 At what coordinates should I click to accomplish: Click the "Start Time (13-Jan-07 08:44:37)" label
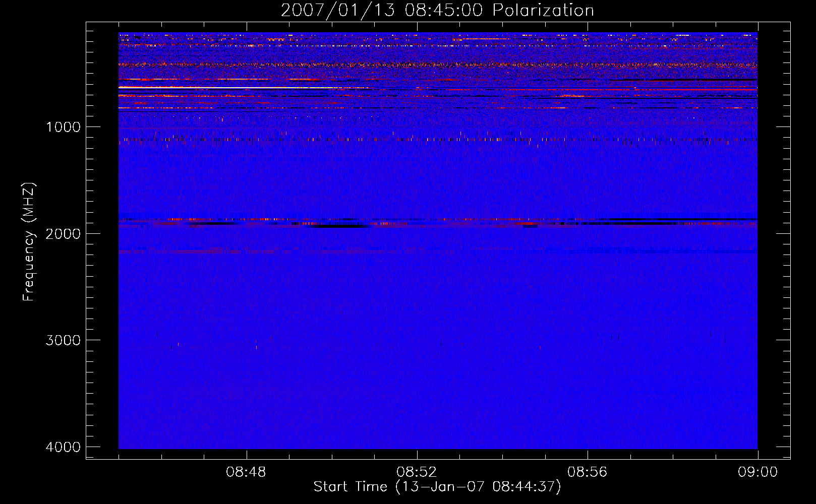click(437, 487)
